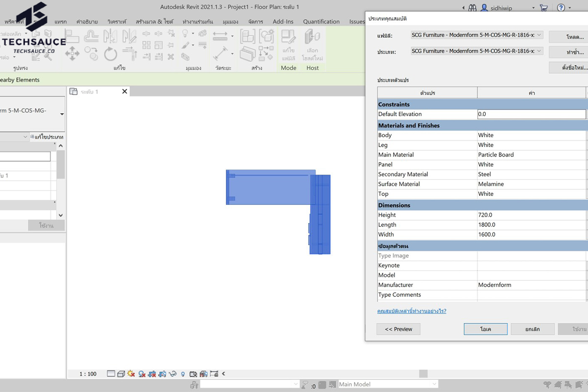Click the binoculars search icon in title bar
This screenshot has width=588, height=392.
472,8
